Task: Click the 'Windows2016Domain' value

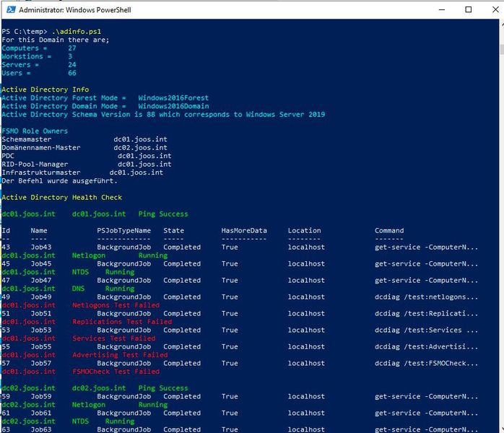Action: (173, 106)
